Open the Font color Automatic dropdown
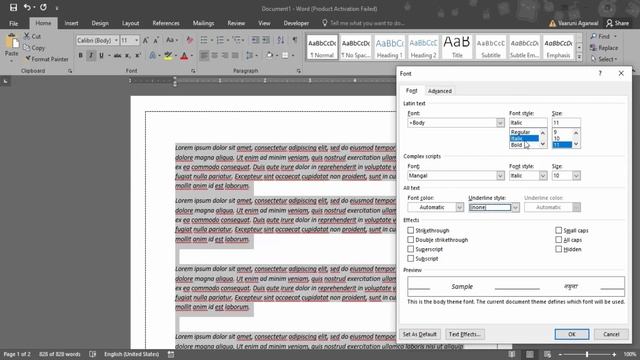Screen dimensions: 640x360 (460, 207)
